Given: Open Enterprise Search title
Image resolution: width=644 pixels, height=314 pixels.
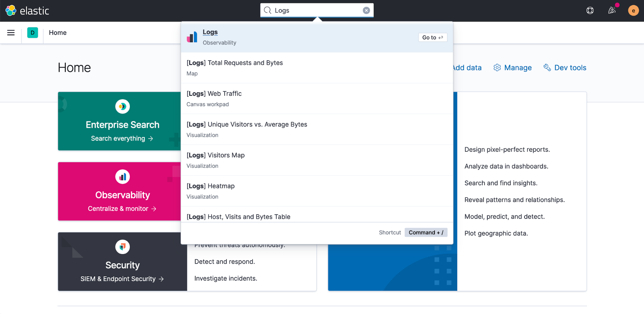Looking at the screenshot, I should [x=122, y=125].
